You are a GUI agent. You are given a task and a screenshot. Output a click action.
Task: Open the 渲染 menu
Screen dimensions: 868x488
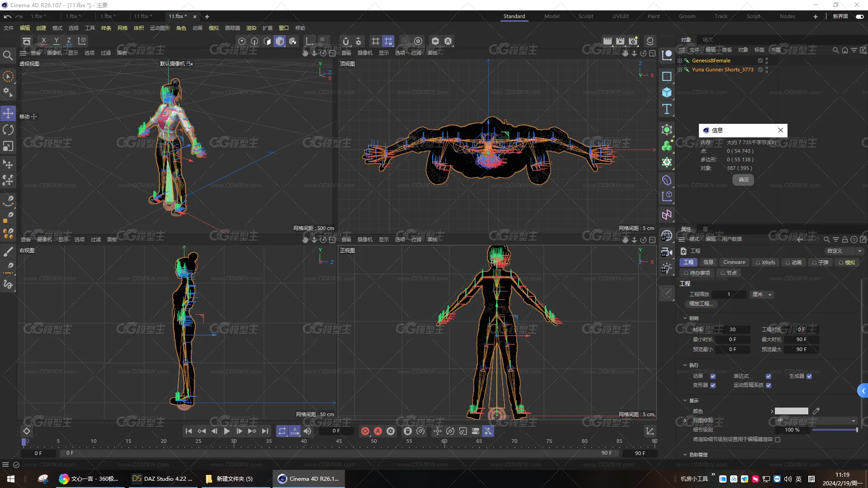pyautogui.click(x=251, y=28)
